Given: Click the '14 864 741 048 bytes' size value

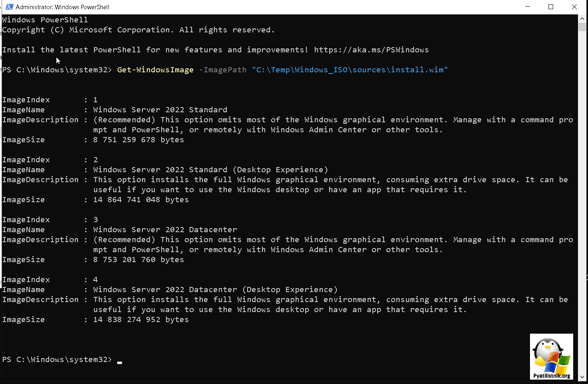Looking at the screenshot, I should (141, 200).
